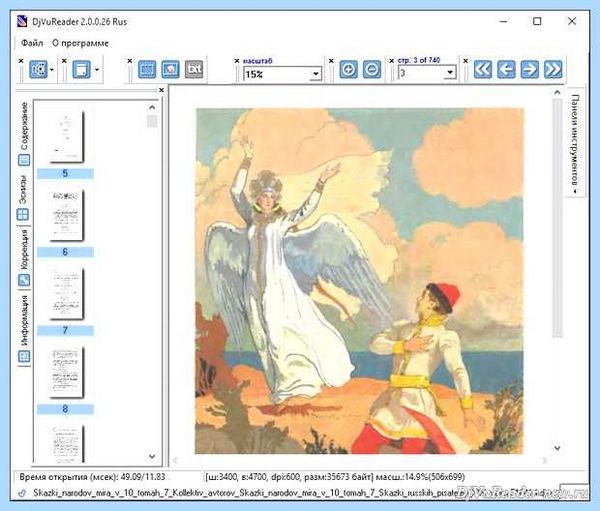Switch to the Информация vertical tab

pos(24,321)
